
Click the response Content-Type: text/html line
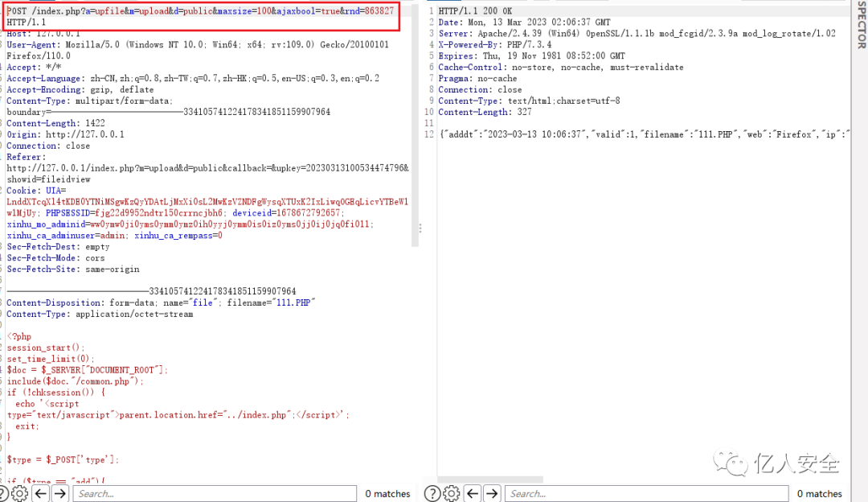[x=529, y=101]
